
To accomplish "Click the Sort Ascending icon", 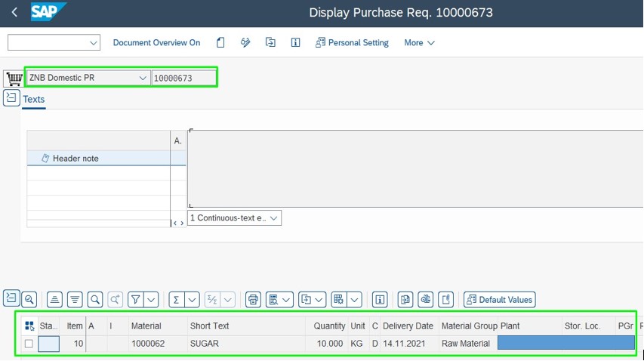I will point(54,300).
